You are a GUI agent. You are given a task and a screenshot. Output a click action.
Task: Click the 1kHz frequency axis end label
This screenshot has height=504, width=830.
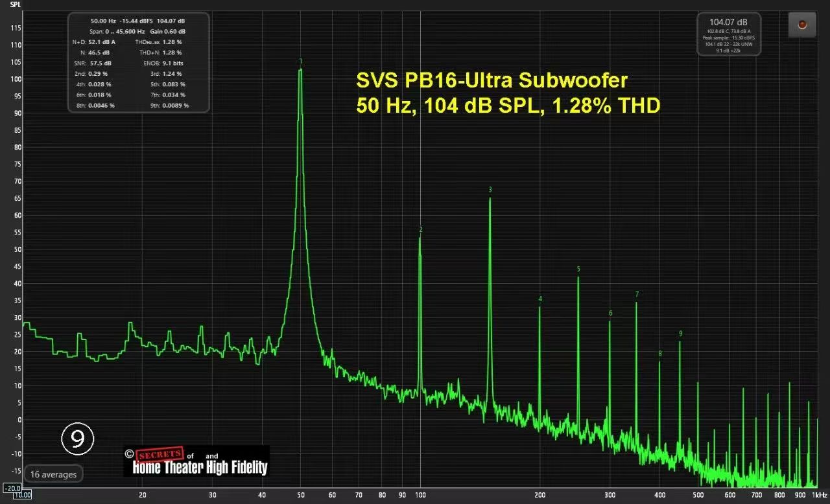818,496
